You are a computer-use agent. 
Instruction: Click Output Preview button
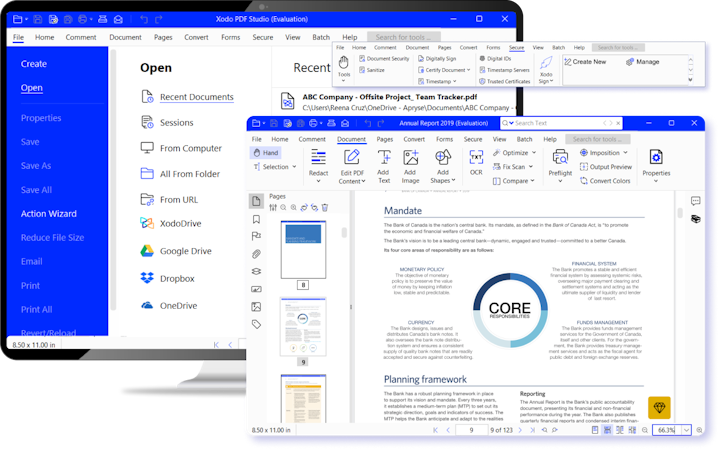[x=606, y=167]
